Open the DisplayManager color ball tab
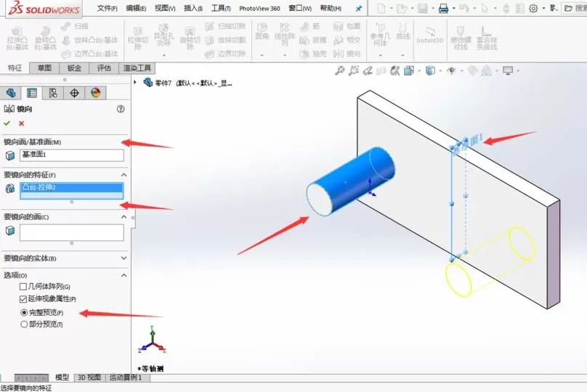The width and height of the screenshot is (587, 392). (95, 93)
